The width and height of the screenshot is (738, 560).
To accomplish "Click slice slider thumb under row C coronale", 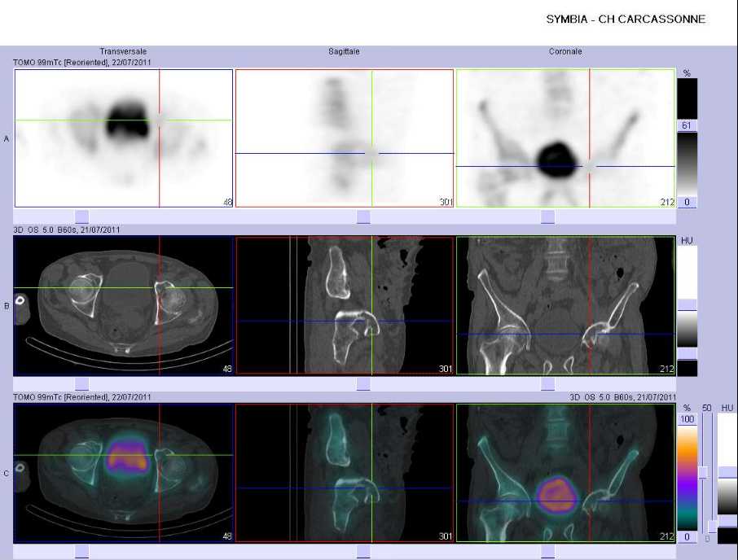I will click(547, 552).
